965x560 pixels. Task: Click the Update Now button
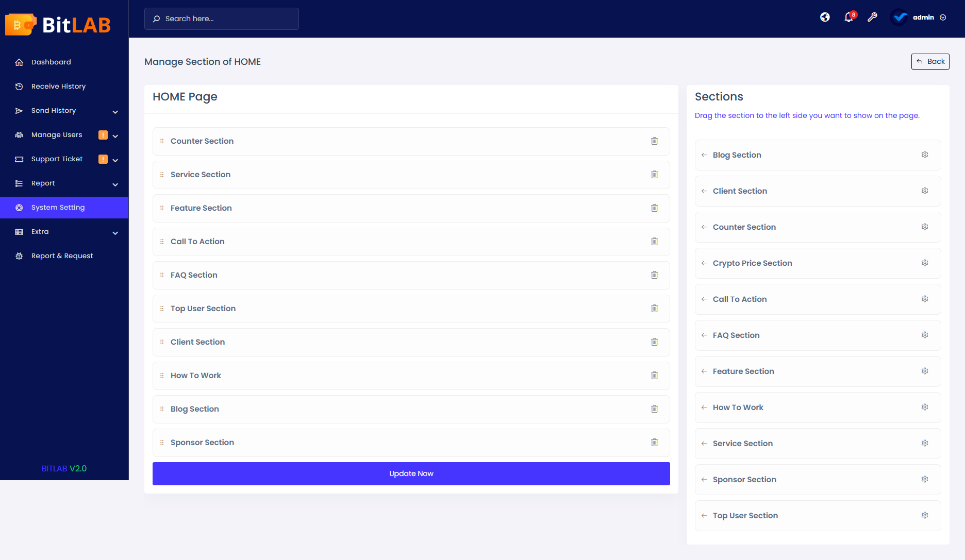coord(411,473)
